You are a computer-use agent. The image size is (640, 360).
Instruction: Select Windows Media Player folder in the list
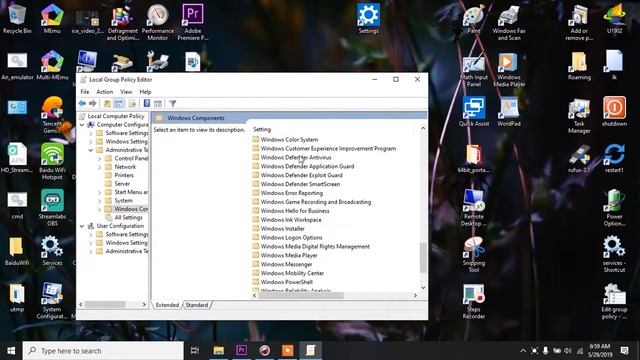click(289, 256)
